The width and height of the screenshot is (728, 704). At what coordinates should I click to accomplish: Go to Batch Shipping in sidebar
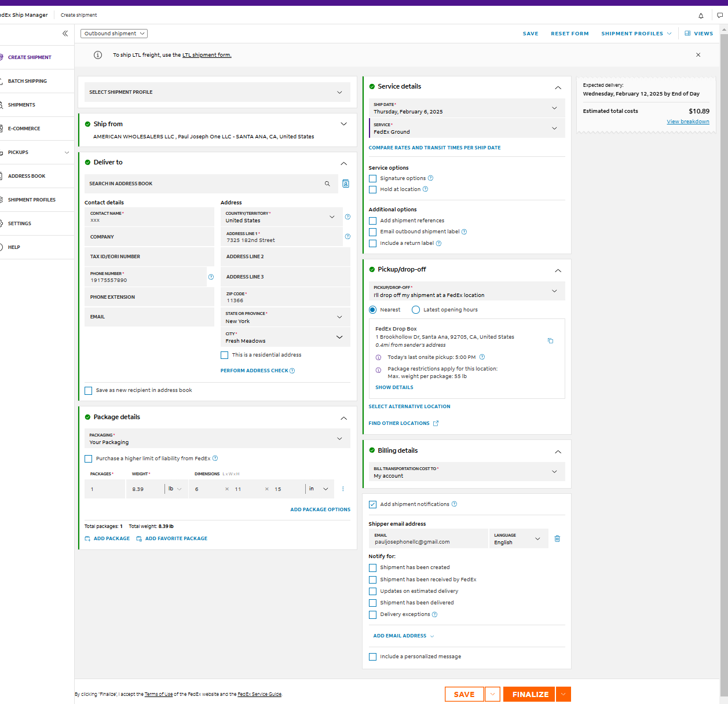coord(27,81)
